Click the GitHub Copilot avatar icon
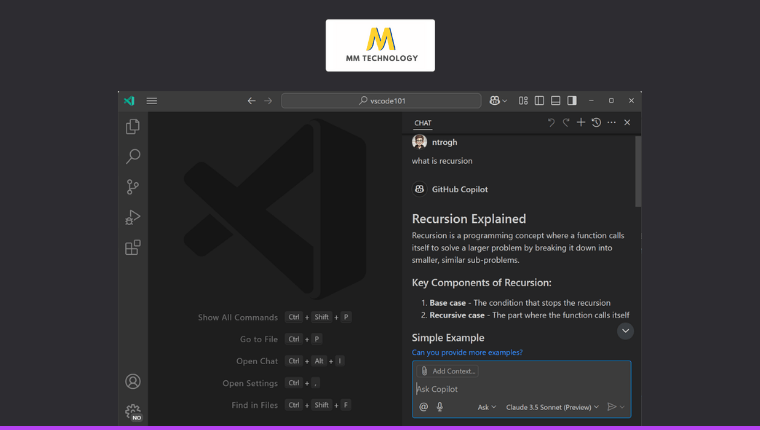This screenshot has width=760, height=430. [x=419, y=189]
